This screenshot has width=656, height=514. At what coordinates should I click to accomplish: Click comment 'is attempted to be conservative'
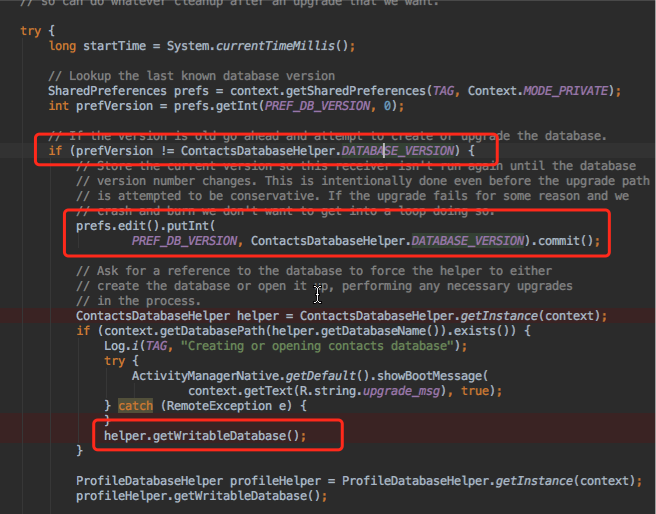click(x=352, y=196)
